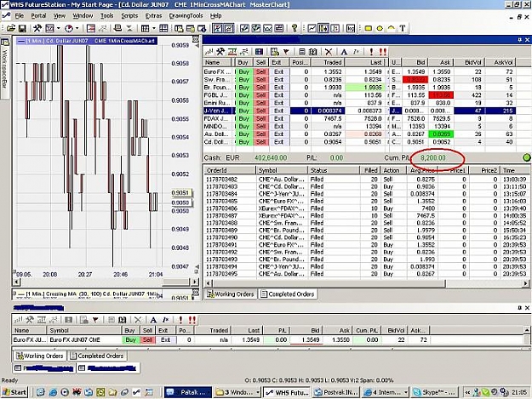Click Exit for the Cd. Dol row
532x399 pixels.
coord(279,142)
